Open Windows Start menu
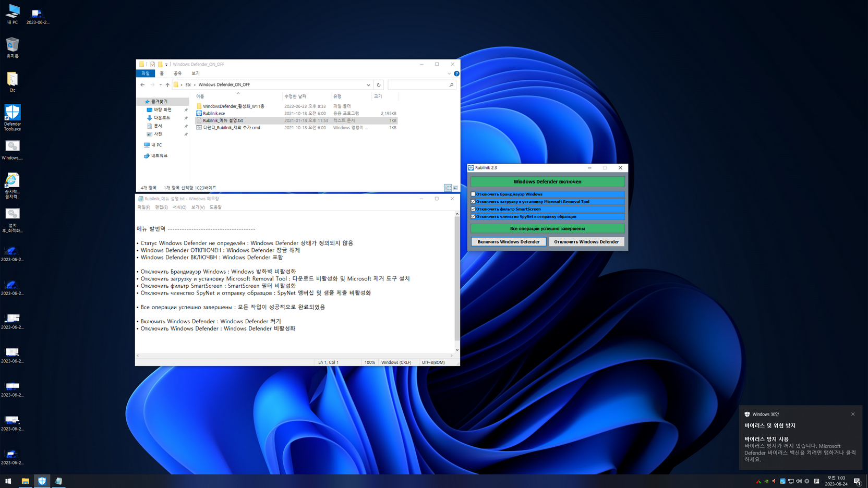This screenshot has height=488, width=868. click(8, 481)
